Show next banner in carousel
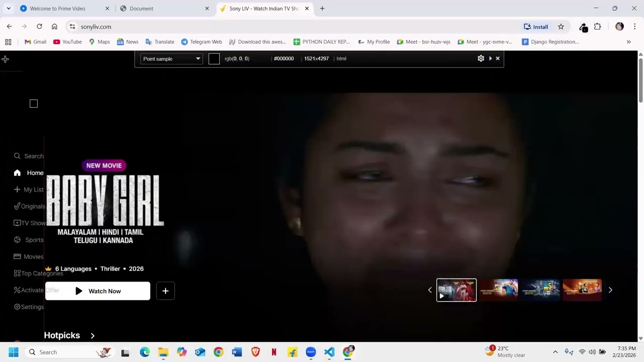This screenshot has height=362, width=644. tap(610, 290)
